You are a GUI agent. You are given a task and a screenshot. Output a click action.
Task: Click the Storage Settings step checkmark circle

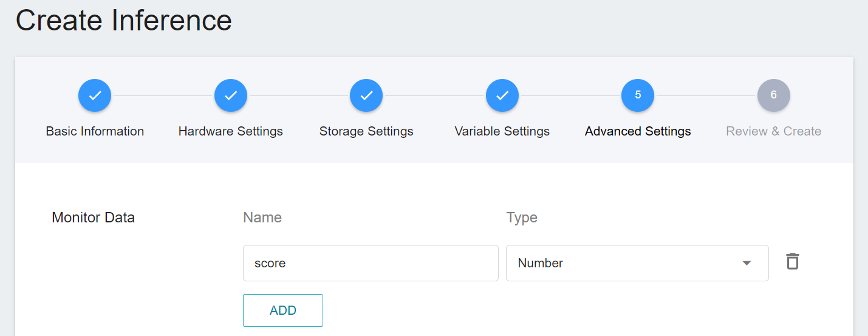(x=366, y=95)
